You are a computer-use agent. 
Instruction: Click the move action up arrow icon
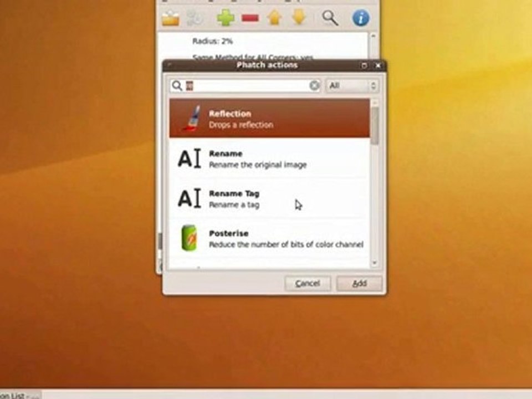pyautogui.click(x=274, y=18)
